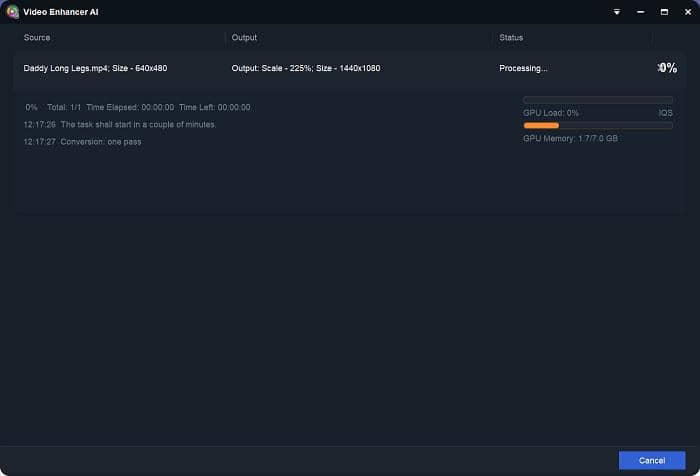Click the Time Left readout
Viewport: 700px width, 476px height.
pos(214,107)
